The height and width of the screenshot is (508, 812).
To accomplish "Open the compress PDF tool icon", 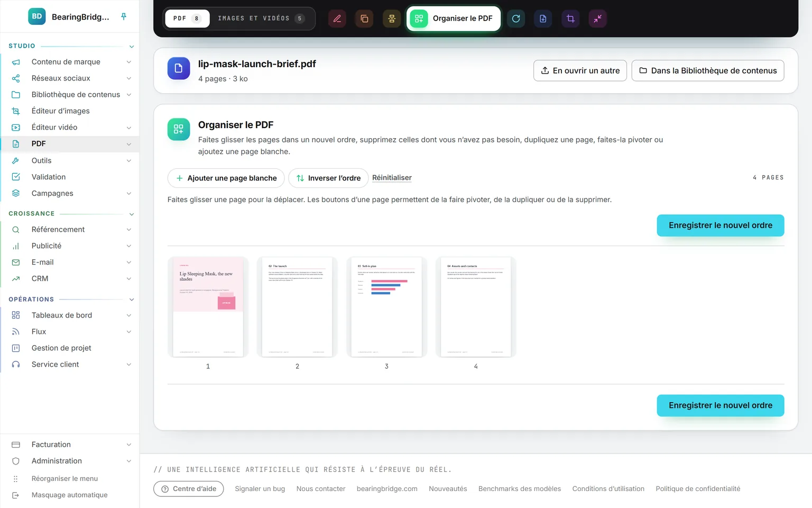I will point(598,19).
